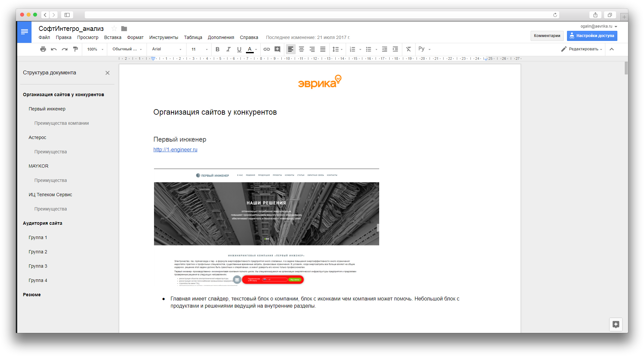
Task: Toggle italic formatting
Action: (x=228, y=49)
